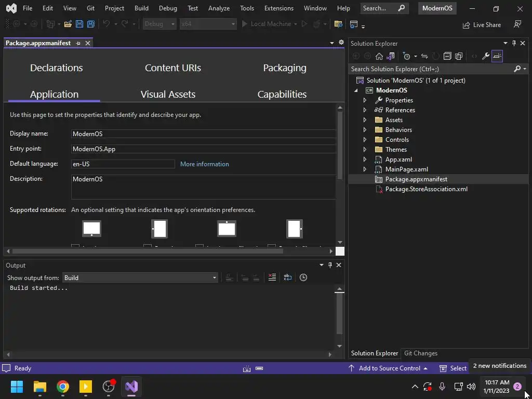
Task: Expand the Themes folder
Action: pyautogui.click(x=365, y=149)
